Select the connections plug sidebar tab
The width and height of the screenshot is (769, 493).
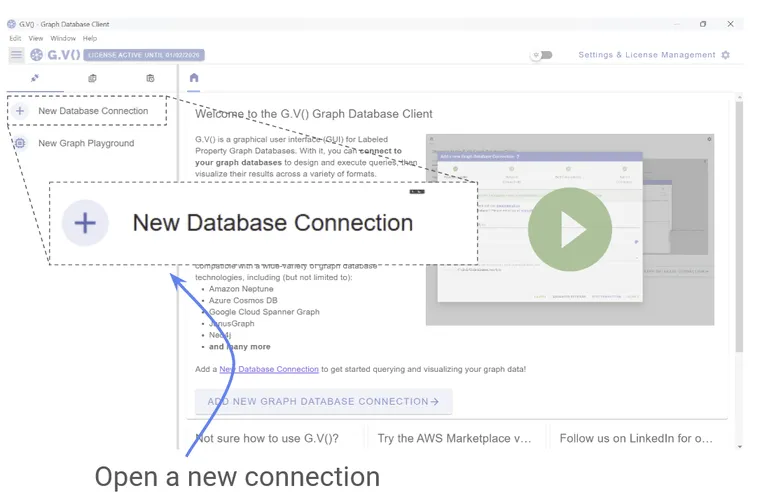click(35, 78)
